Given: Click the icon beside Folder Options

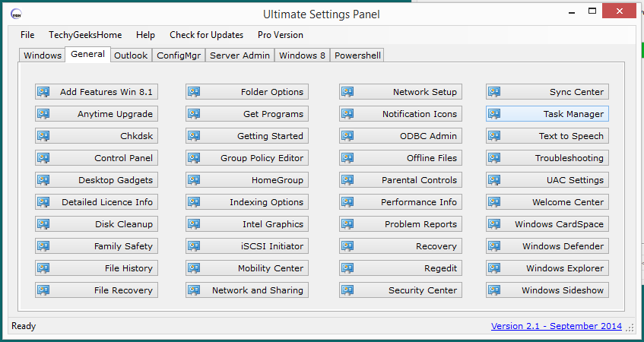Looking at the screenshot, I should tap(195, 92).
